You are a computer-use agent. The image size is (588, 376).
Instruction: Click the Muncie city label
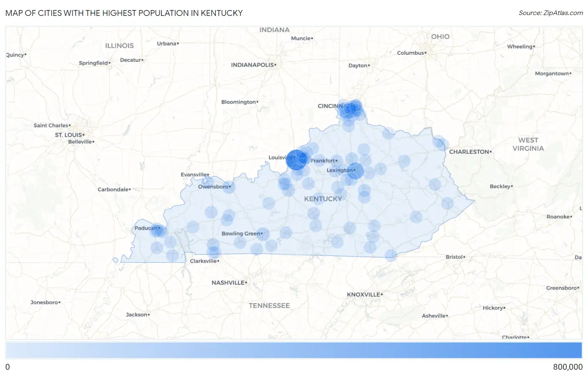301,38
